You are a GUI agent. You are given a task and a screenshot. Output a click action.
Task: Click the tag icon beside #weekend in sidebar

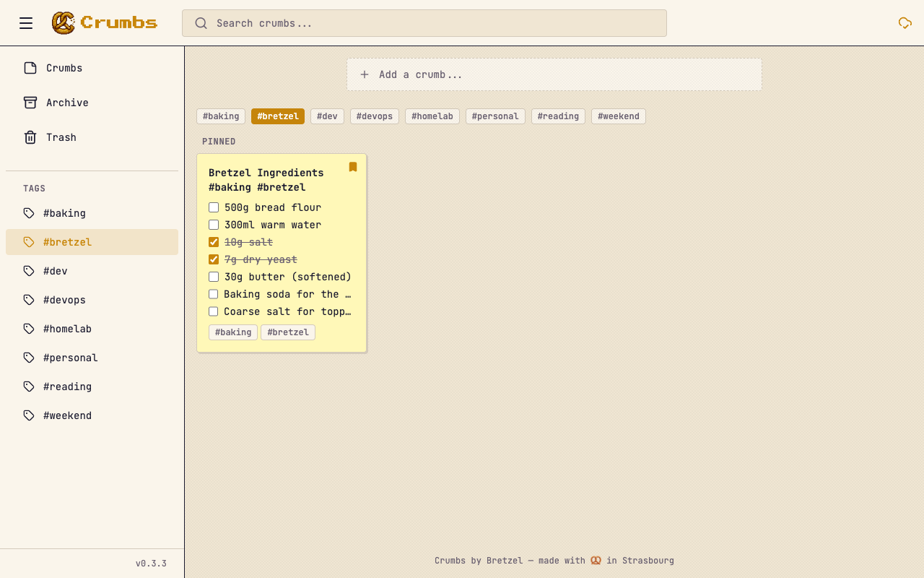[x=29, y=415]
